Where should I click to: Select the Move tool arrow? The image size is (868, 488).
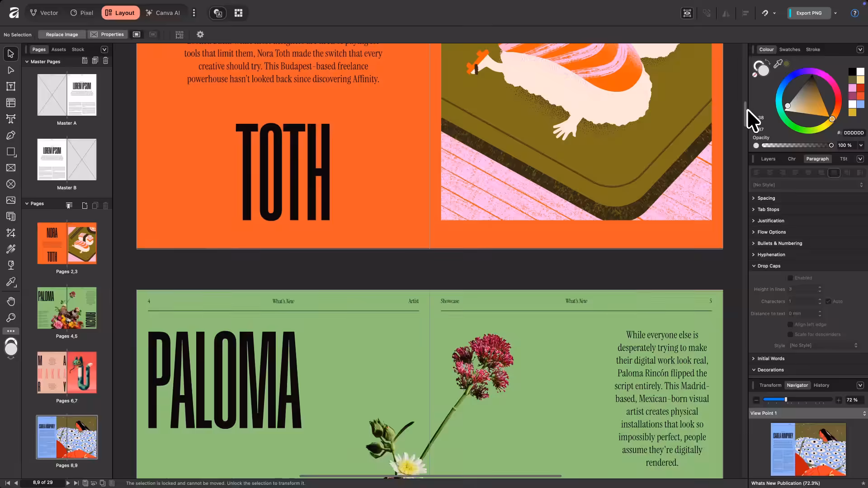(11, 54)
